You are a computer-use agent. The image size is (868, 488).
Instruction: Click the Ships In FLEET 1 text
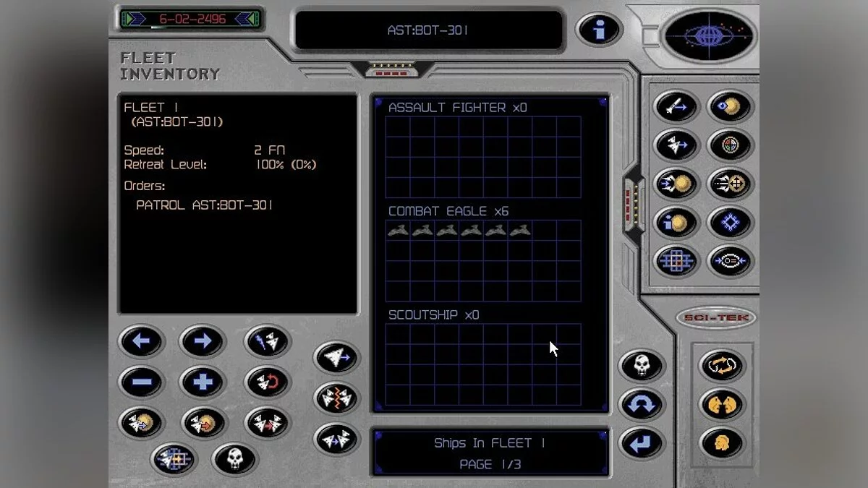point(490,442)
